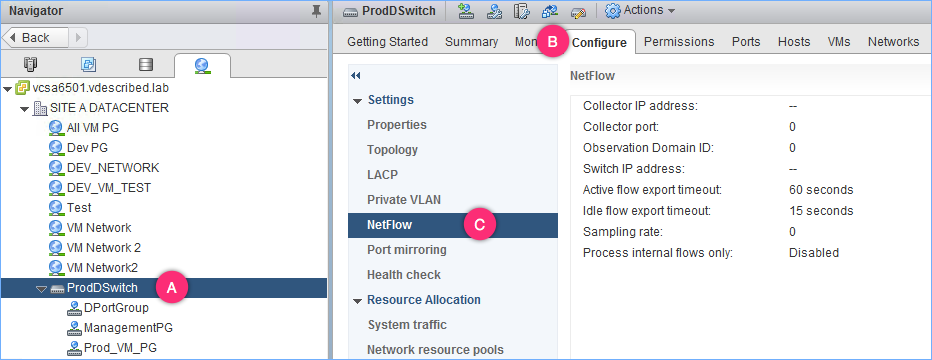Image resolution: width=932 pixels, height=360 pixels.
Task: Click the migrate VMs to another network icon
Action: 549,11
